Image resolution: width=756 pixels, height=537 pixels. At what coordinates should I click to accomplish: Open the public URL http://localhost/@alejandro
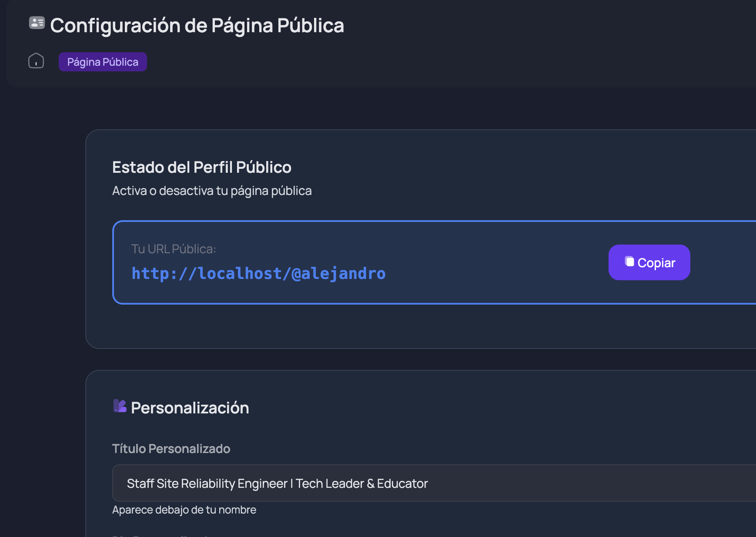tap(258, 273)
